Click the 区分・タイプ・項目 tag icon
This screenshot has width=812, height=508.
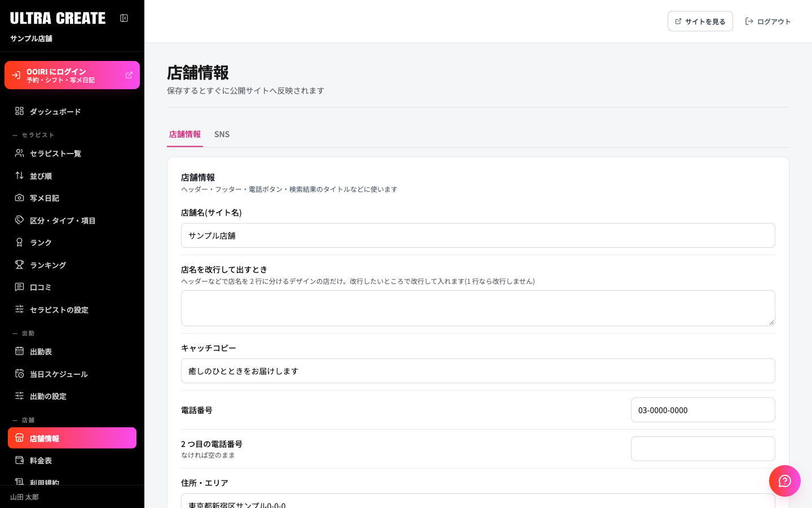coord(19,220)
